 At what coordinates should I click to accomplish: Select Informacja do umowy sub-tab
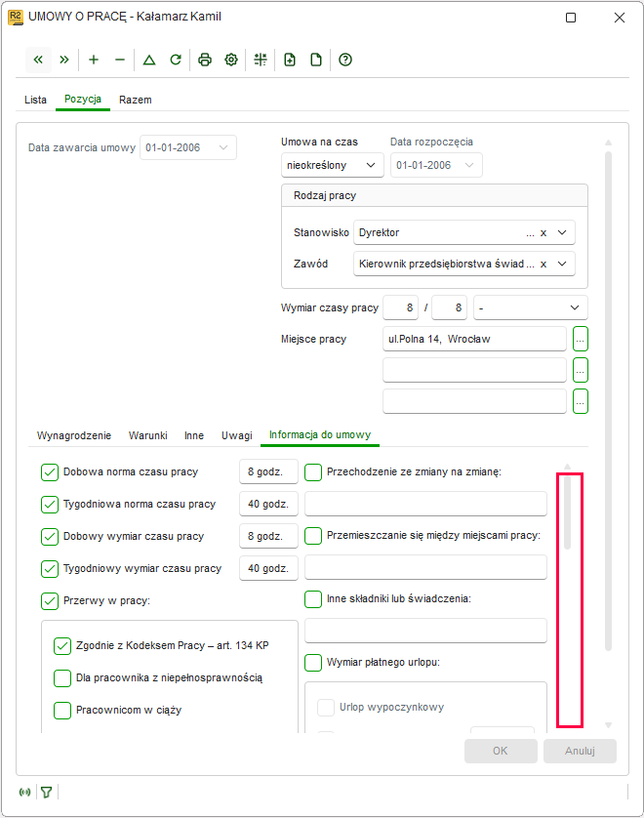point(320,435)
